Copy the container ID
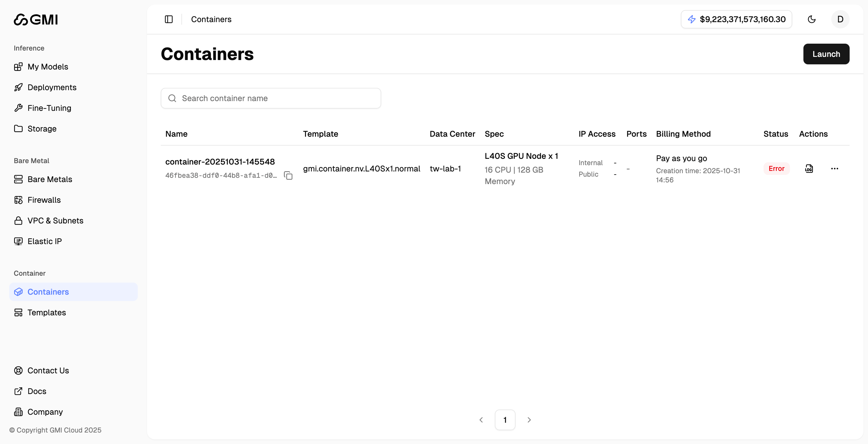 tap(288, 176)
